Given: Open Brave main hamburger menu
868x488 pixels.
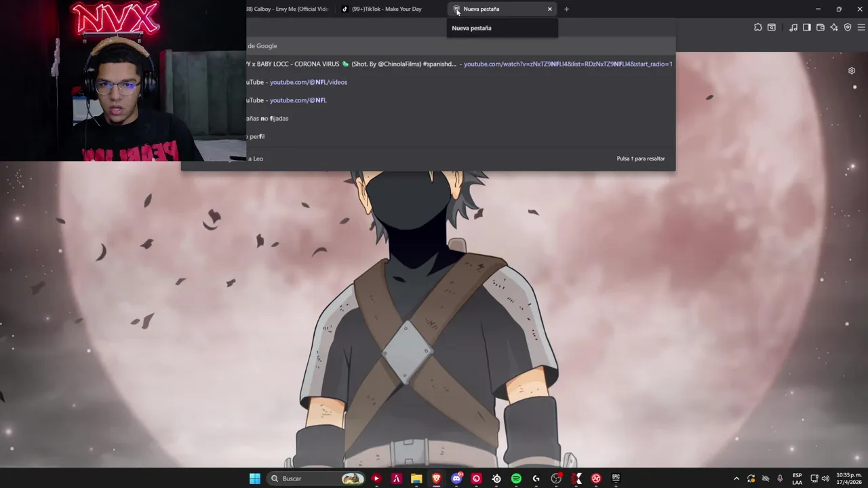Looking at the screenshot, I should click(861, 27).
